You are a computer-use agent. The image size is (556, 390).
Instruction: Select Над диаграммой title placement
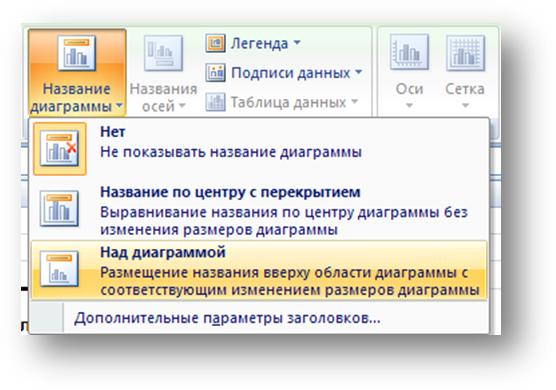point(259,270)
